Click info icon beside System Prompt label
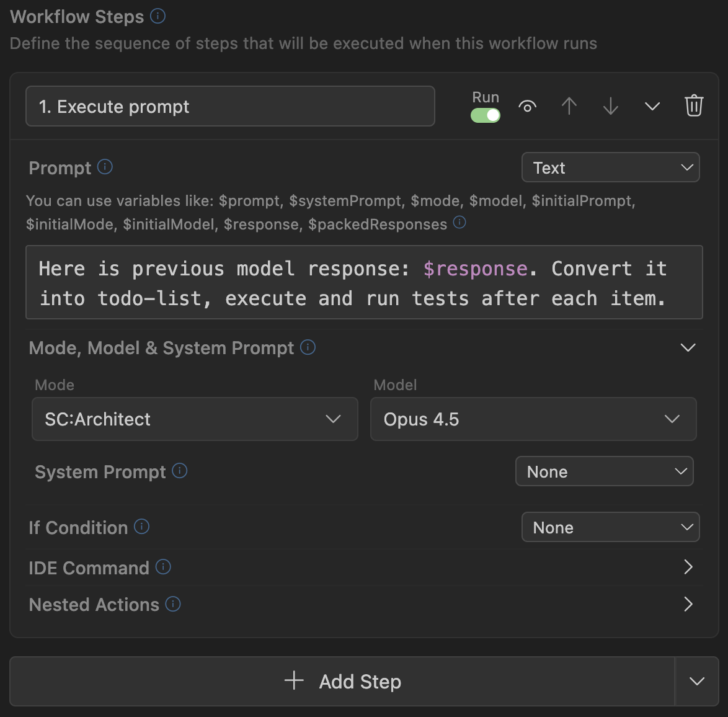Viewport: 728px width, 717px height. [x=180, y=471]
